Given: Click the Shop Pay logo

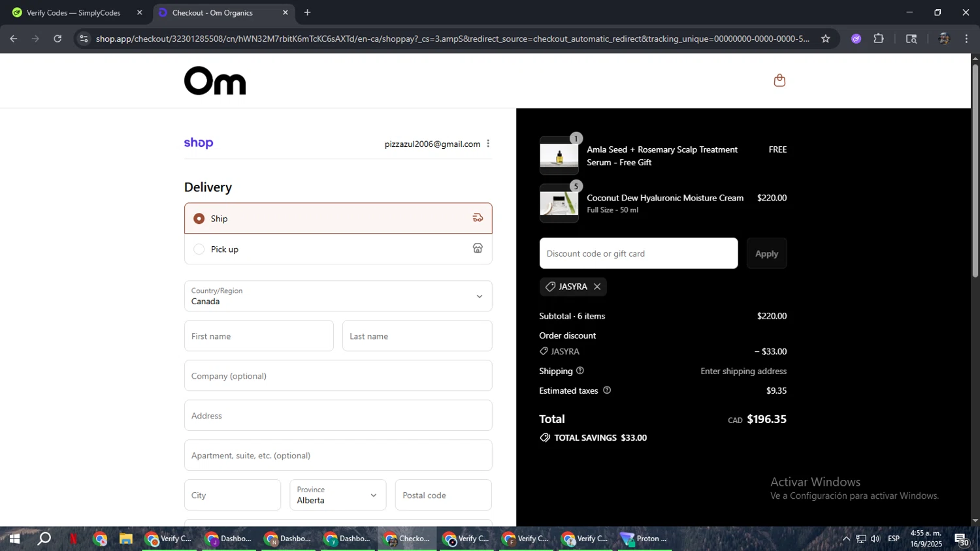Looking at the screenshot, I should [199, 143].
